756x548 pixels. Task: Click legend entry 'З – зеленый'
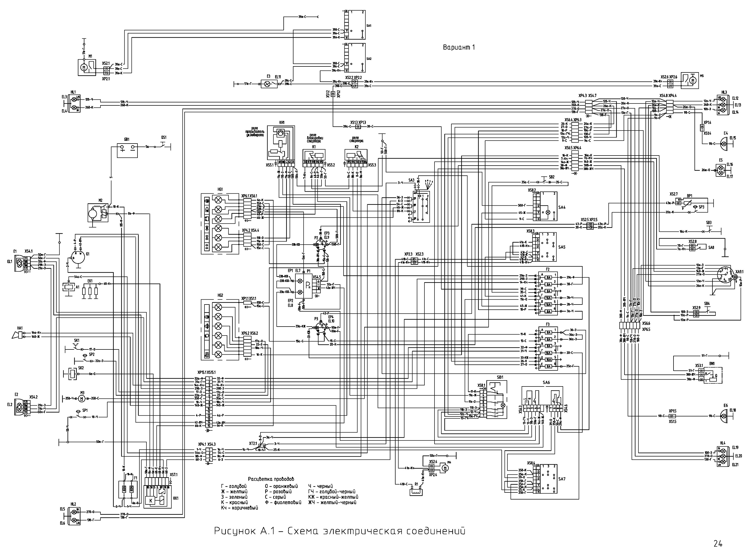(x=234, y=497)
